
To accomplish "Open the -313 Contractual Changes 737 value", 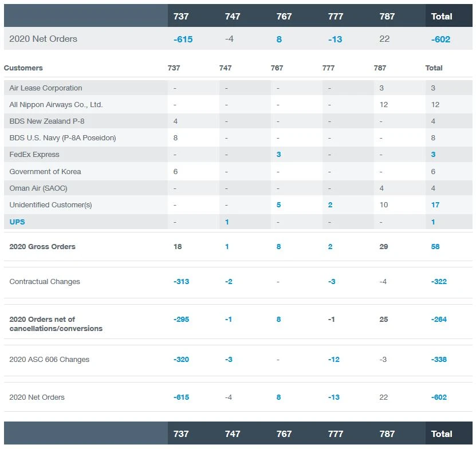I will 181,282.
